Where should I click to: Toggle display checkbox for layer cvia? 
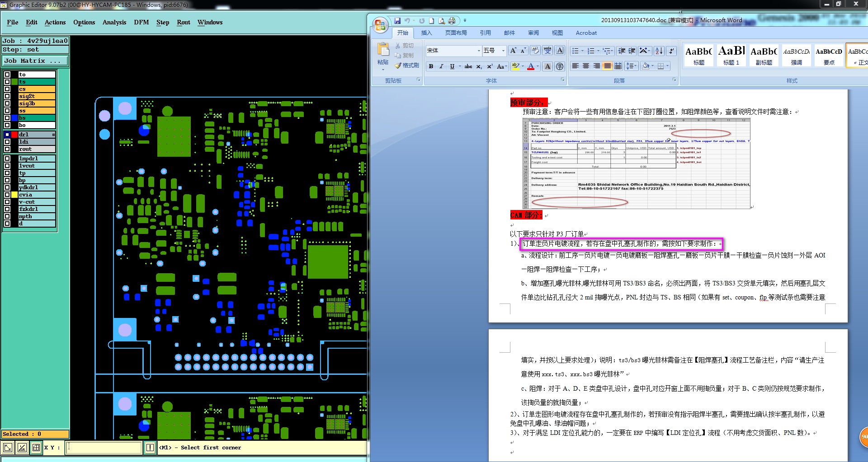pyautogui.click(x=7, y=195)
